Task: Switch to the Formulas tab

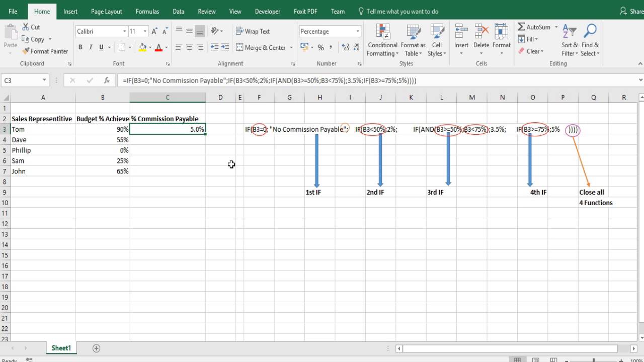Action: point(147,11)
